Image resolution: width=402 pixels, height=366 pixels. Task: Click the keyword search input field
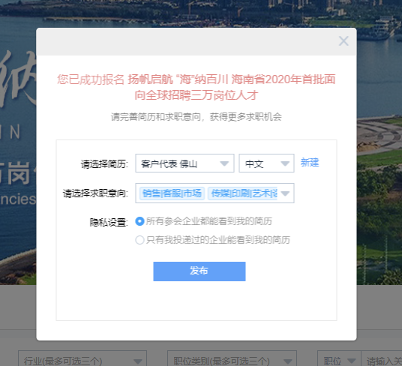(382, 359)
